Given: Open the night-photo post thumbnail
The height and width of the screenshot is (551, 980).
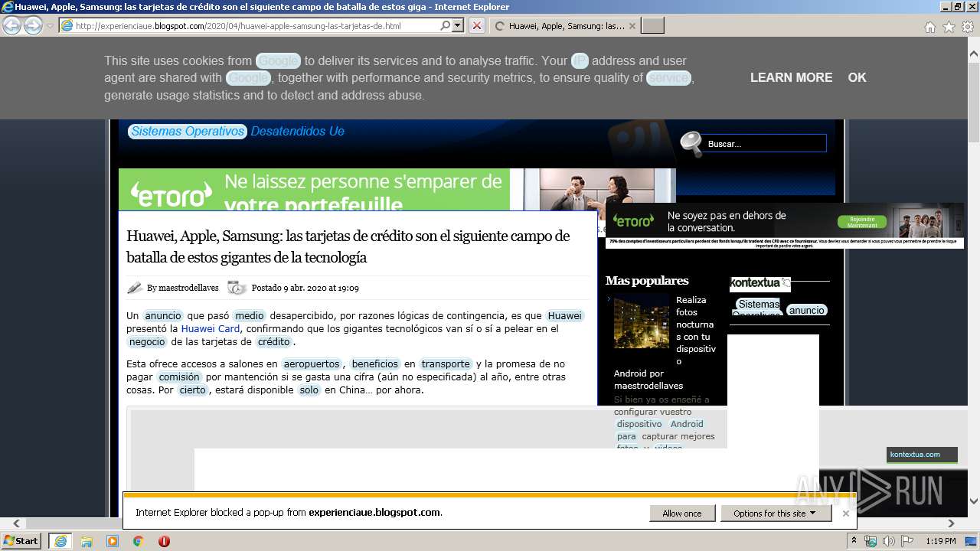Looking at the screenshot, I should 642,321.
